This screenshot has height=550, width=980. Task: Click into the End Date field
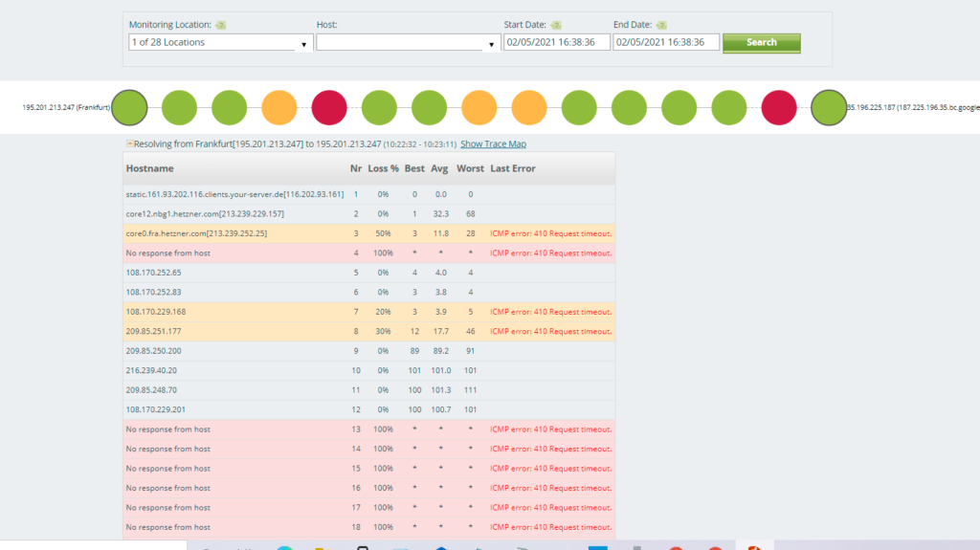pos(665,42)
